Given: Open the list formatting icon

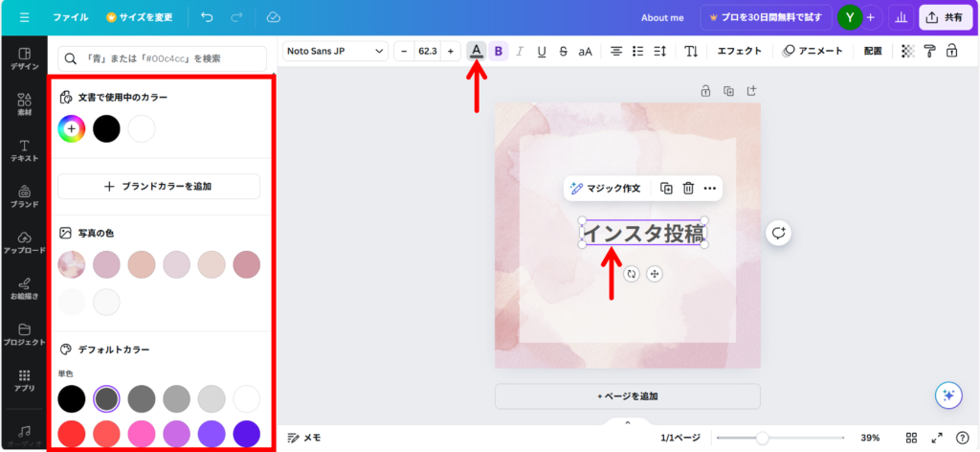Looking at the screenshot, I should pos(638,51).
